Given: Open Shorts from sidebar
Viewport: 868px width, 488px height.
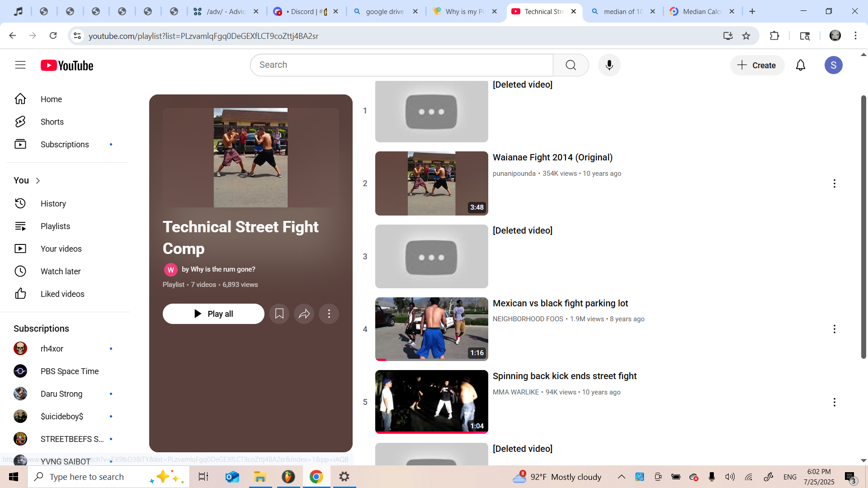Looking at the screenshot, I should (68, 122).
